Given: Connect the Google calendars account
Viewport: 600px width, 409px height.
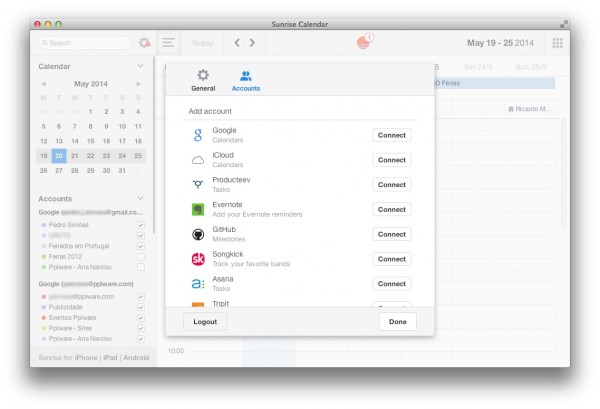Looking at the screenshot, I should tap(391, 135).
